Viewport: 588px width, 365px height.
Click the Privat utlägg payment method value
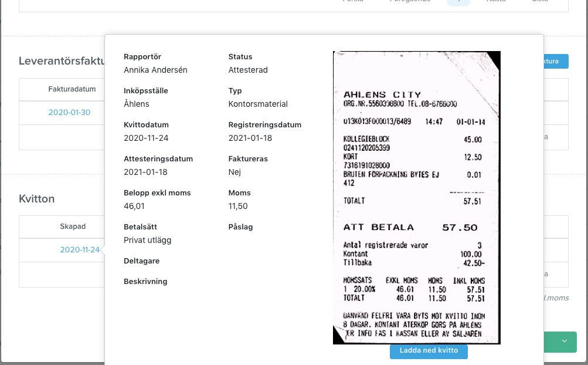tap(147, 241)
